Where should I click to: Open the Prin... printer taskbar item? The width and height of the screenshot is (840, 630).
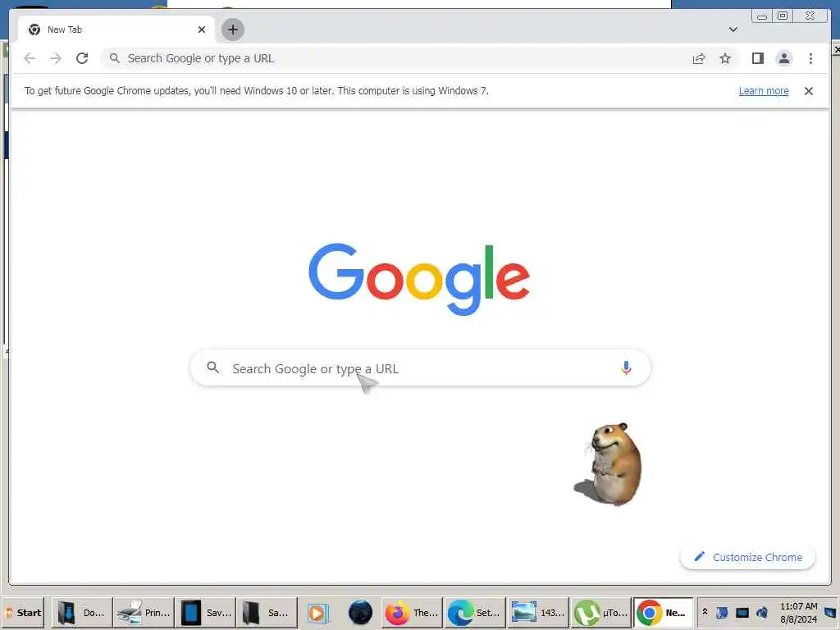click(x=144, y=612)
